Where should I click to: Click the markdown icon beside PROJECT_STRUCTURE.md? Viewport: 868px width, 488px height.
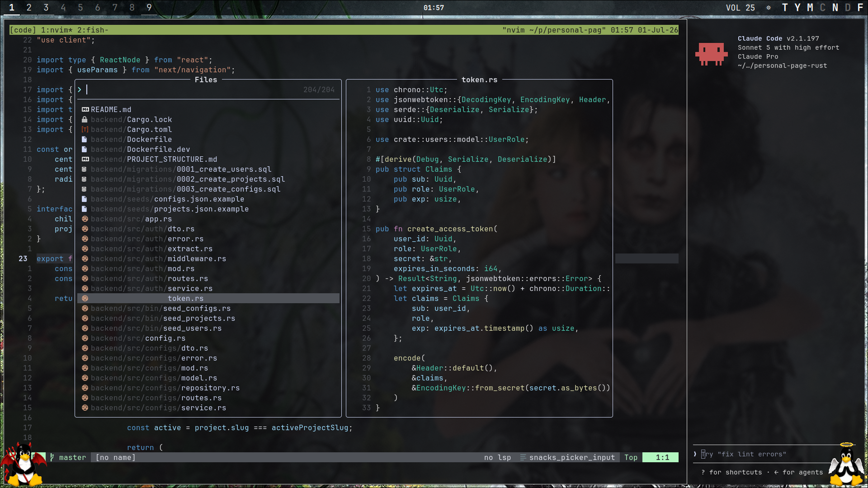pos(85,160)
